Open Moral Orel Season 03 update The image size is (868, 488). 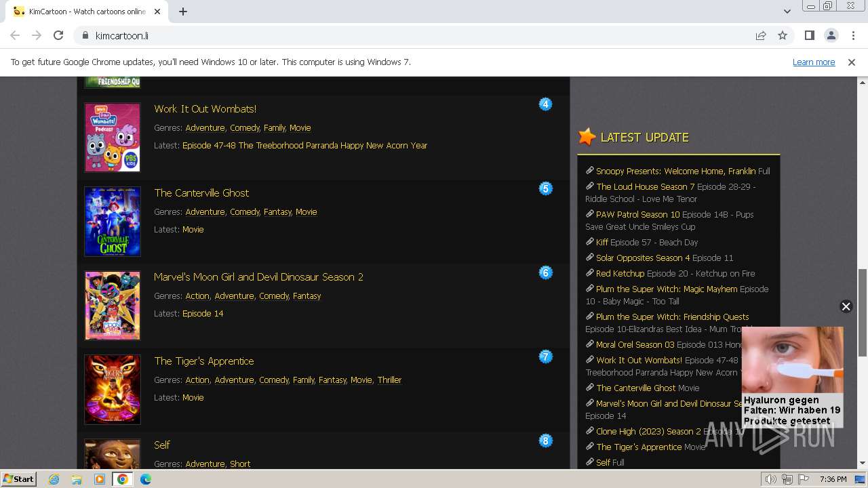(635, 344)
